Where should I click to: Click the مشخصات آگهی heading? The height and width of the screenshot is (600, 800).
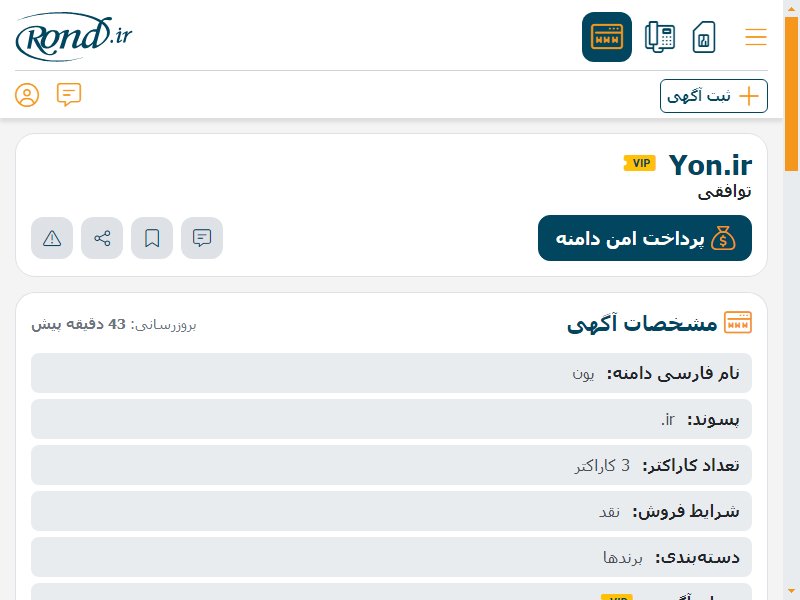click(x=642, y=323)
